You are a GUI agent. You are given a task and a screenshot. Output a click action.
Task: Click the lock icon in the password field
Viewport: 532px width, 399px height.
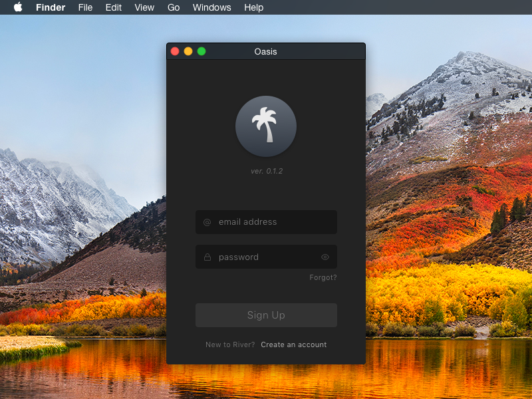[207, 257]
